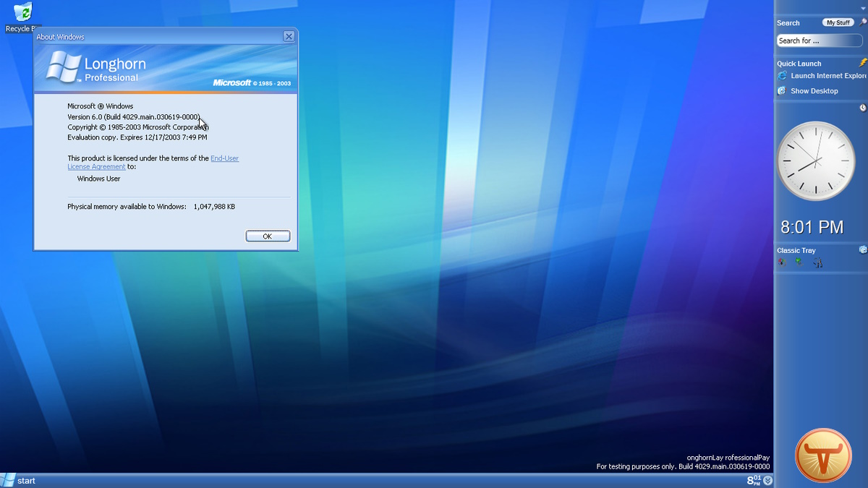Click the small clock tile icon above the clock

tap(863, 108)
